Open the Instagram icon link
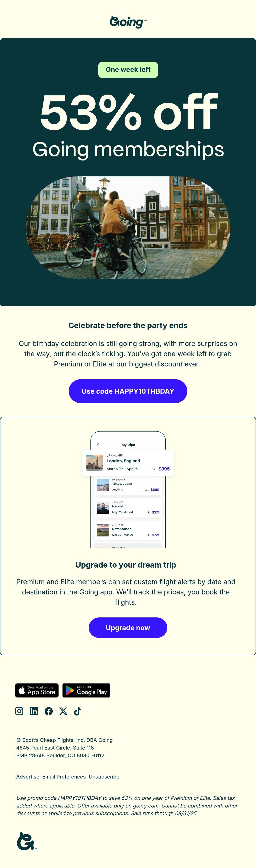This screenshot has width=256, height=868. pos(19,711)
